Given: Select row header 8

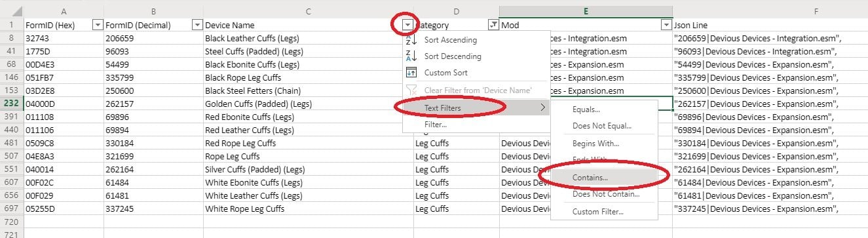Looking at the screenshot, I should click(x=12, y=39).
